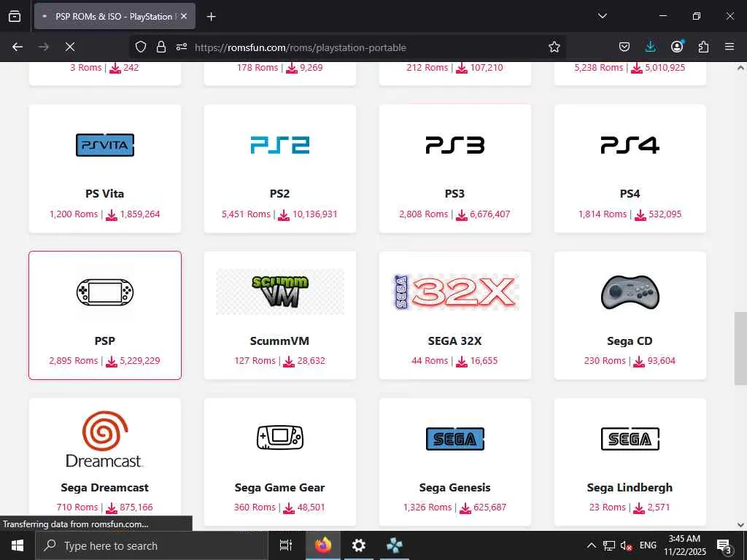This screenshot has height=560, width=747.
Task: View site security padlock information
Action: [x=161, y=47]
